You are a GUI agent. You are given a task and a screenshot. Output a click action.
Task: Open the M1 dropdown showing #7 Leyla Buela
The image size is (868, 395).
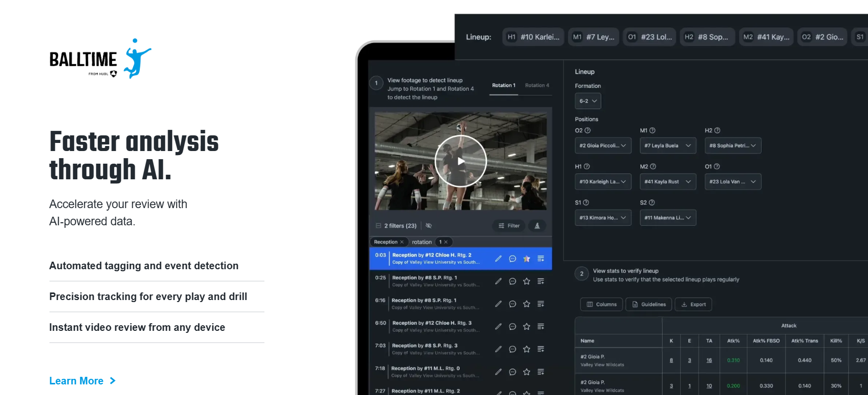pyautogui.click(x=668, y=145)
